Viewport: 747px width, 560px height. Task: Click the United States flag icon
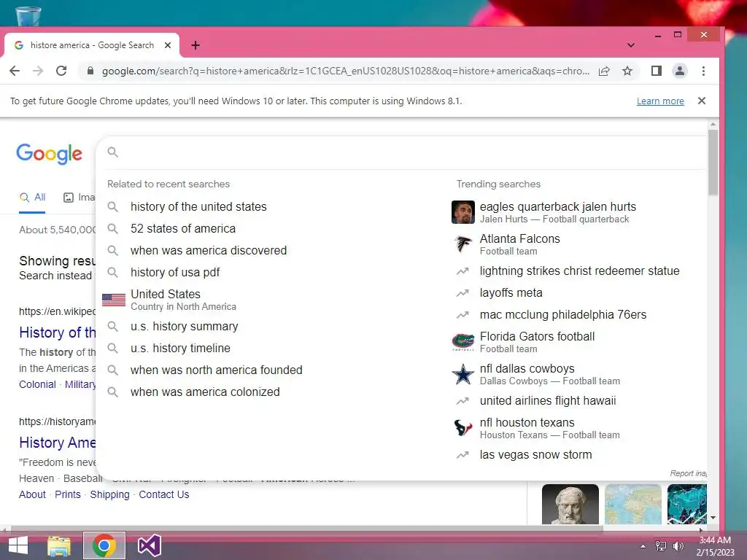click(x=114, y=300)
